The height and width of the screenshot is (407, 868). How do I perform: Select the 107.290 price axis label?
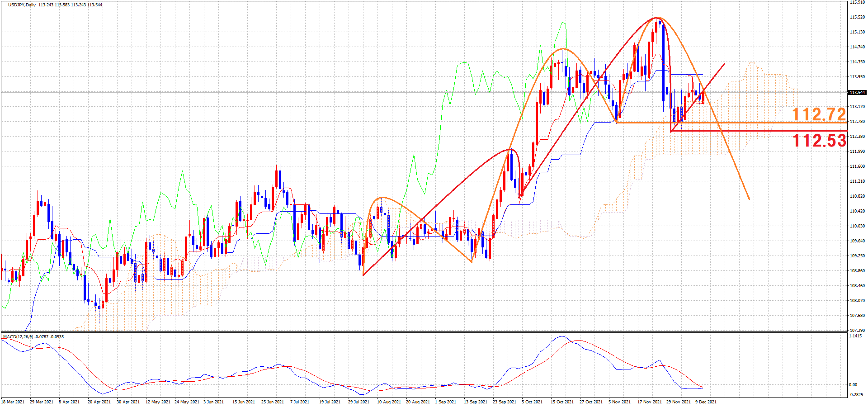click(857, 331)
